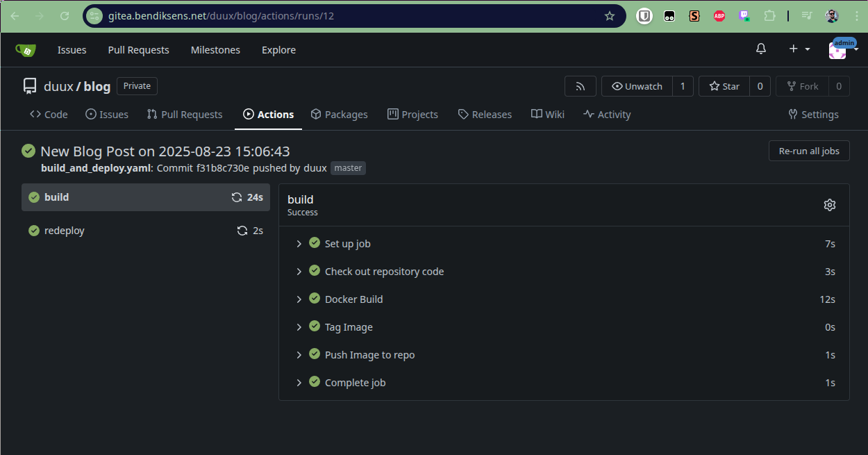Open the Bitwarden extension icon
Image resolution: width=868 pixels, height=455 pixels.
(644, 16)
